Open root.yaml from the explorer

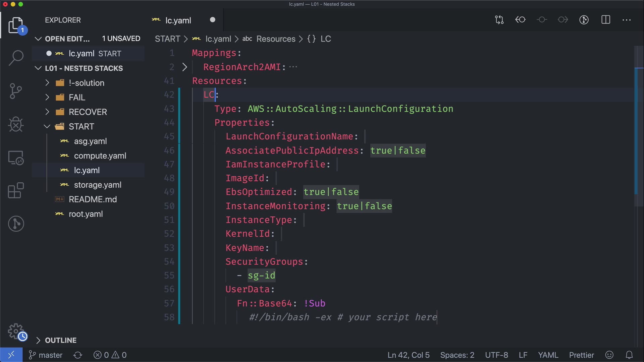click(86, 214)
